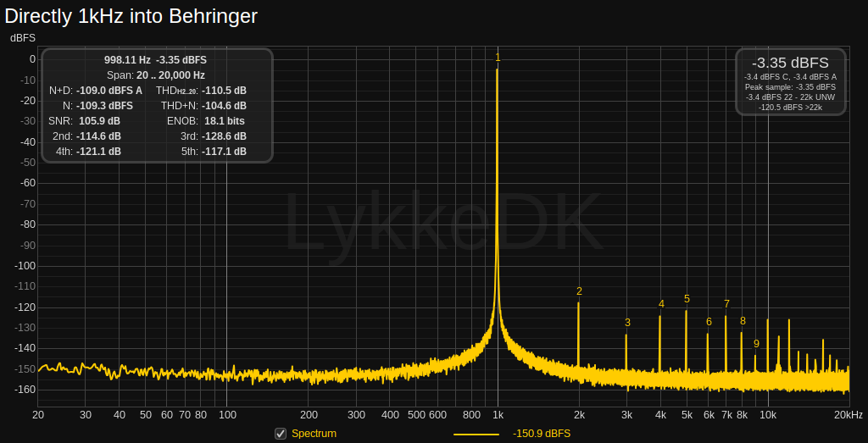Screen dimensions: 868x443
Task: Click harmonic marker 7 above its spike
Action: coord(726,303)
